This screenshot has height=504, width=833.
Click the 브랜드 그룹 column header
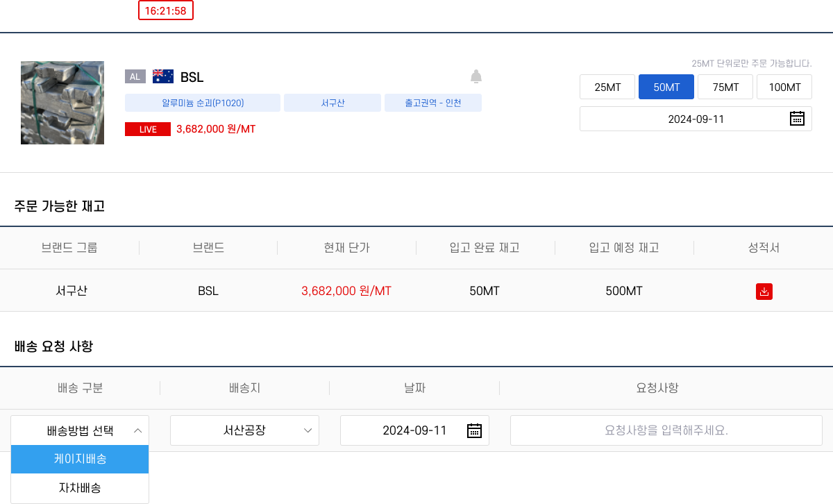coord(69,248)
